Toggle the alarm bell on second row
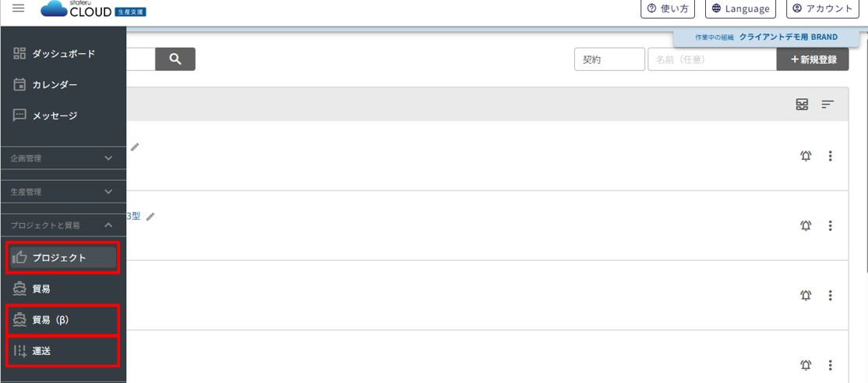868x383 pixels. tap(806, 225)
